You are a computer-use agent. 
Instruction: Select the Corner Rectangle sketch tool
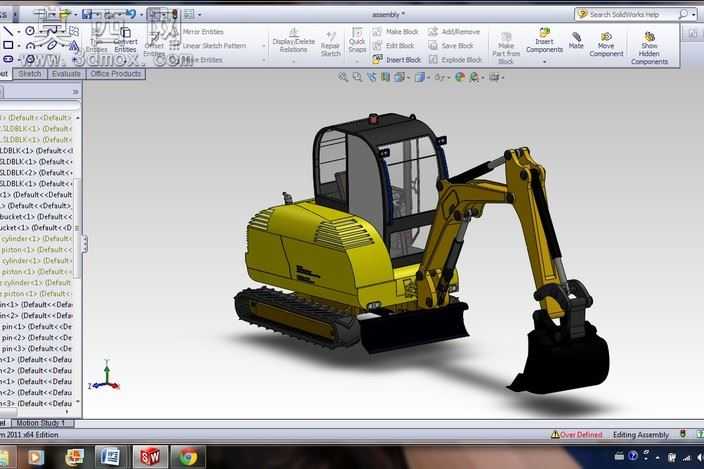click(x=8, y=45)
